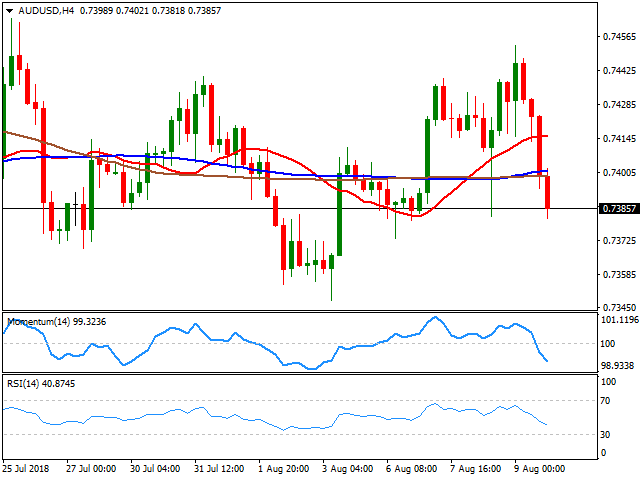Click price axis value 0.73450
640x480 pixels.
click(619, 307)
